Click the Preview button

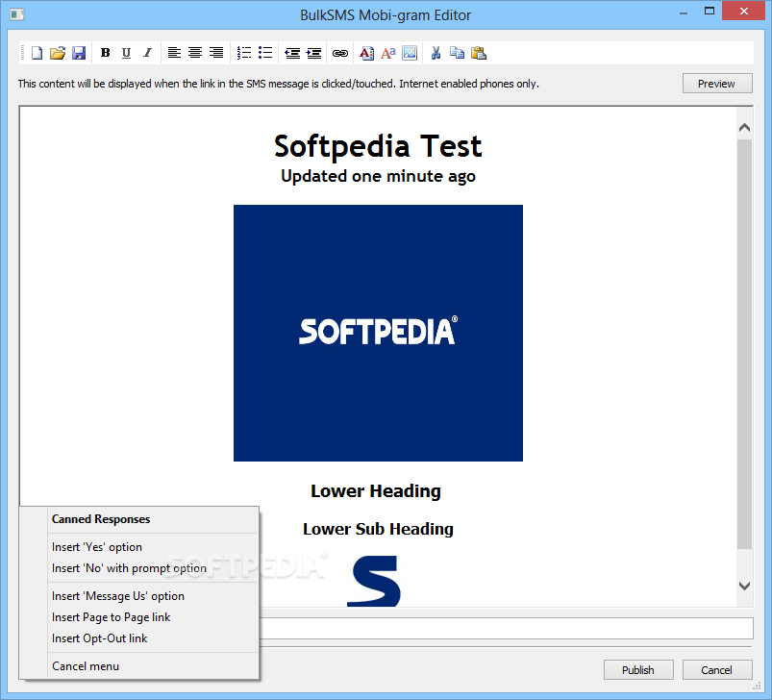point(717,84)
